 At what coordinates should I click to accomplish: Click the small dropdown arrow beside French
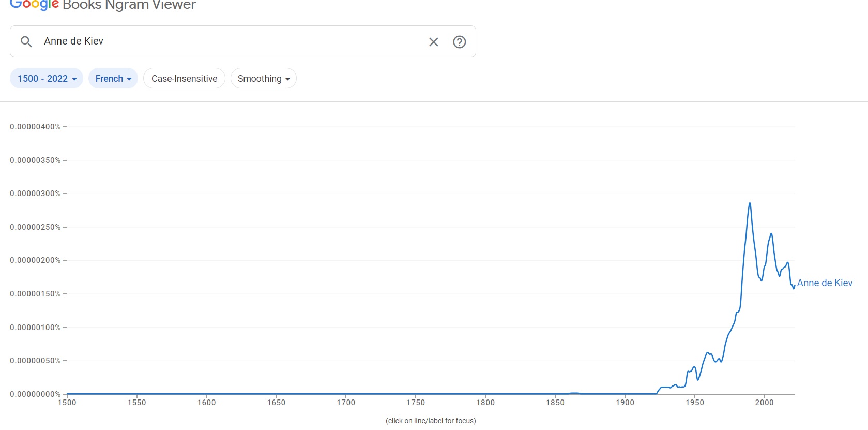[x=129, y=79]
